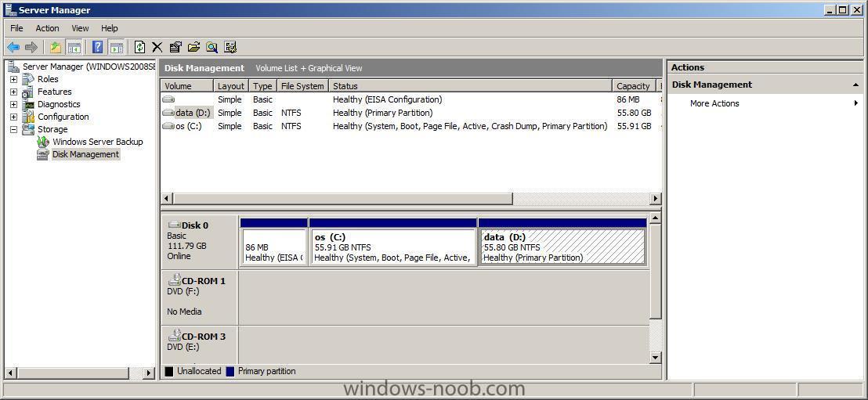868x400 pixels.
Task: Click the gray Forward arrow toolbar icon
Action: [31, 48]
